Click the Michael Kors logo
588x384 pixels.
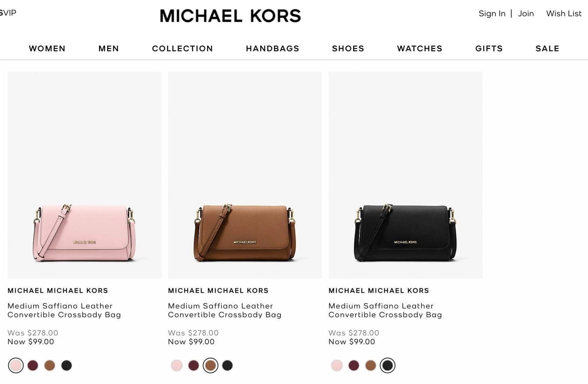[230, 16]
